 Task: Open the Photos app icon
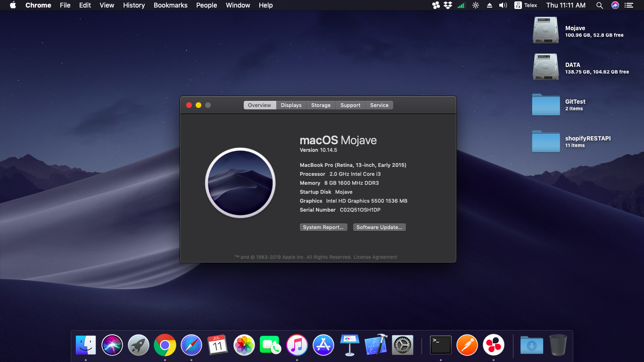tap(244, 346)
